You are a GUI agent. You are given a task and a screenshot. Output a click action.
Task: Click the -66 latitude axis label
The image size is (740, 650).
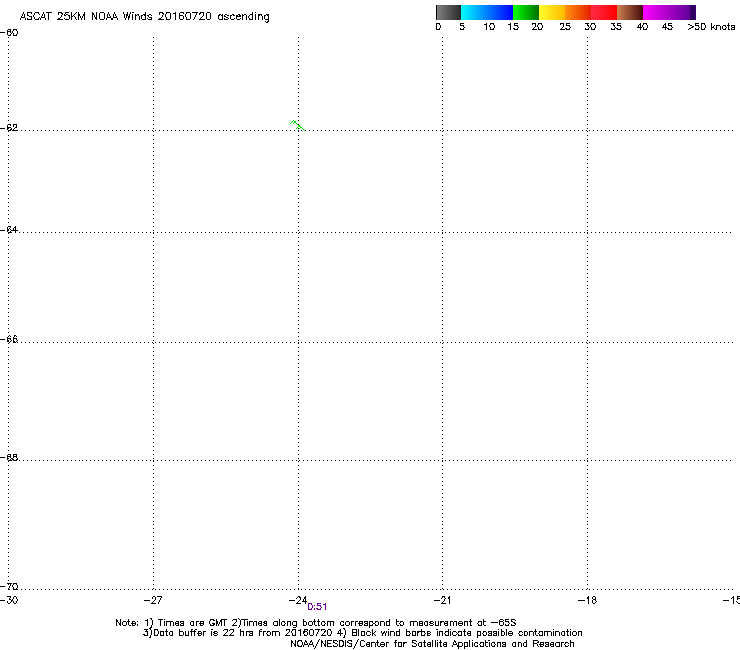click(9, 340)
